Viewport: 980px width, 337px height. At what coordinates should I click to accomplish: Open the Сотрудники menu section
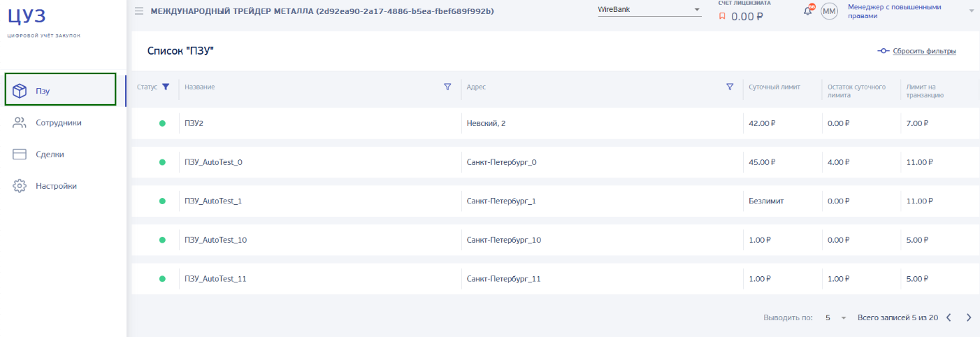(59, 122)
